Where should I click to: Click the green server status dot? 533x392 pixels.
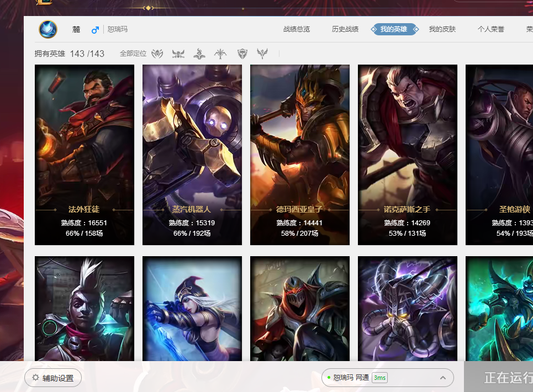tap(329, 378)
